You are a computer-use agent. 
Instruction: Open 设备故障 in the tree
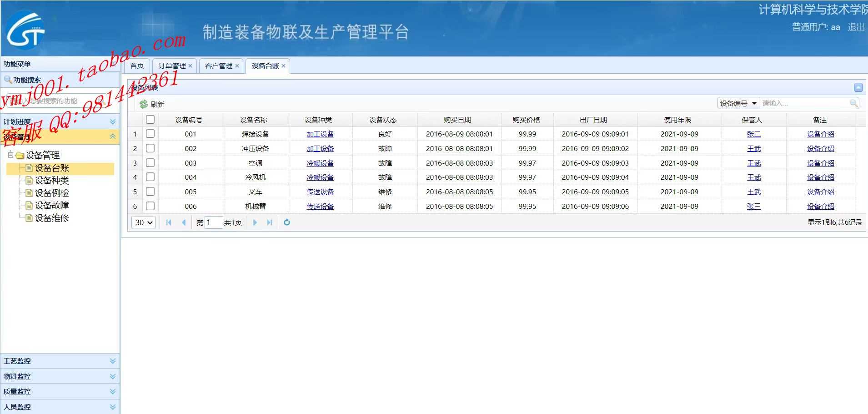pyautogui.click(x=52, y=205)
